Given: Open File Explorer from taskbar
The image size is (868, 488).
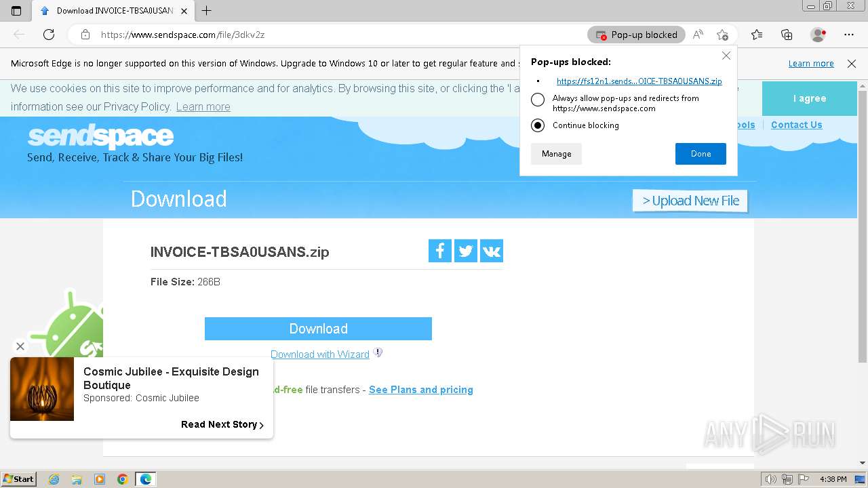Looking at the screenshot, I should pos(77,479).
